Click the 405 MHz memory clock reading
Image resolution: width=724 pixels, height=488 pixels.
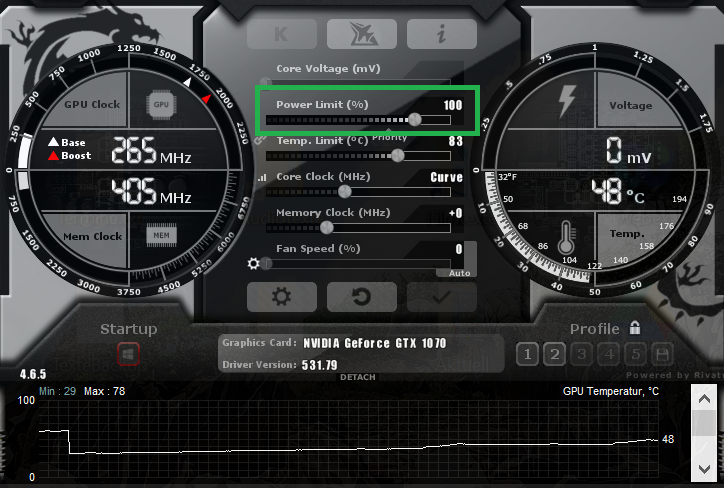coord(151,191)
